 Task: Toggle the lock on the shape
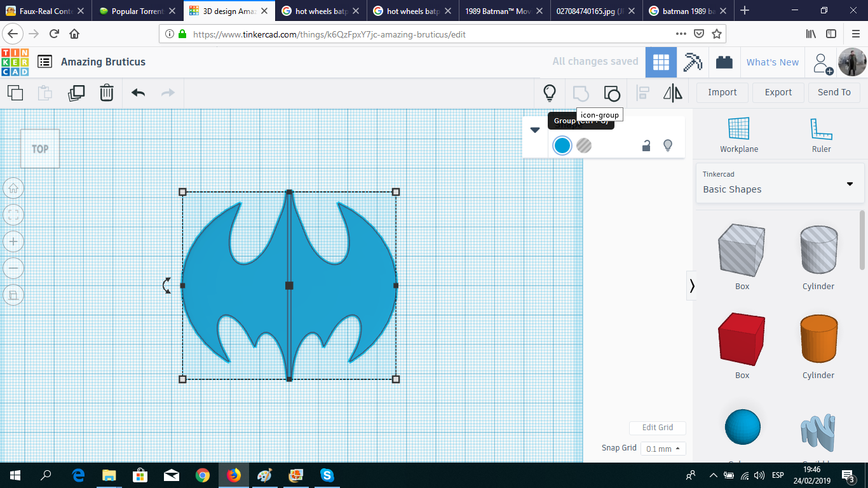(x=646, y=146)
